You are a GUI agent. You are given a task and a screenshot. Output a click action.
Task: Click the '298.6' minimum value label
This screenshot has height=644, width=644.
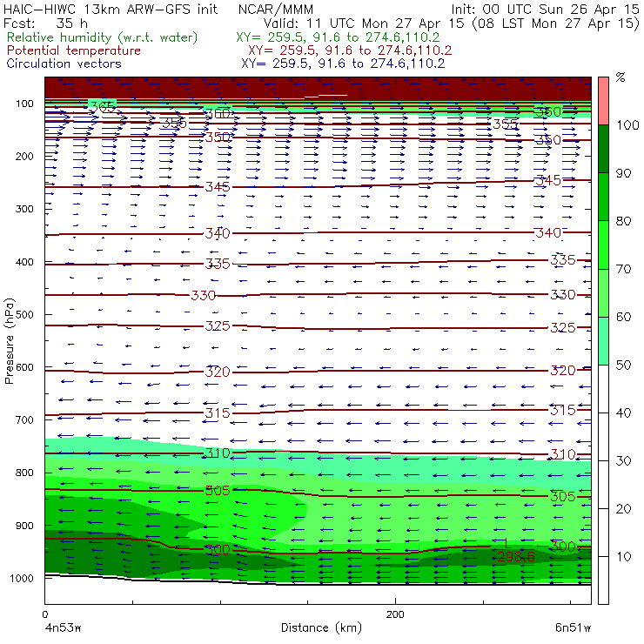pyautogui.click(x=516, y=556)
